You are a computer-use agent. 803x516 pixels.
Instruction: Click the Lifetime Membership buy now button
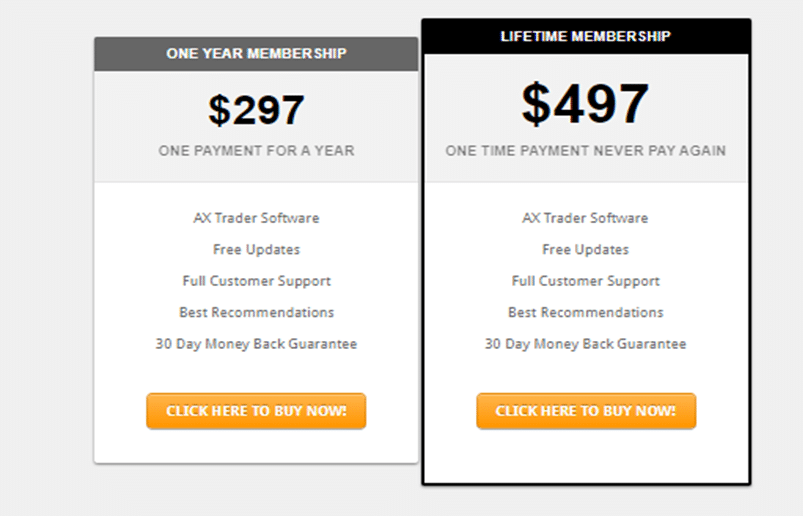[x=586, y=411]
